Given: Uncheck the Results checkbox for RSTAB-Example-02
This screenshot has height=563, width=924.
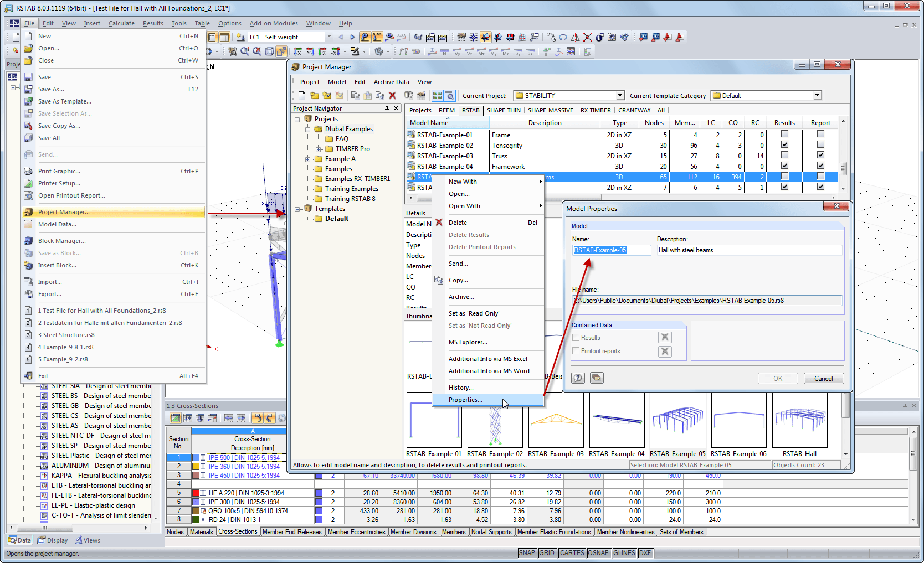Looking at the screenshot, I should click(784, 144).
